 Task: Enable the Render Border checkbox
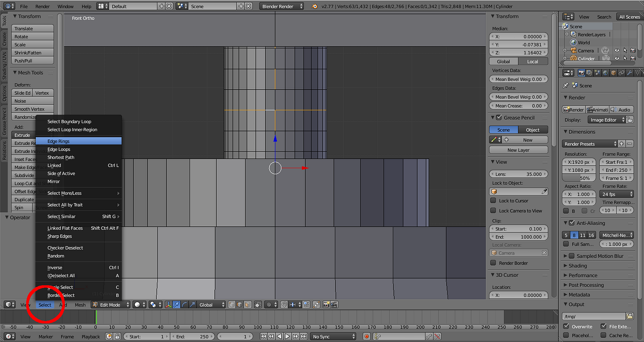click(493, 263)
